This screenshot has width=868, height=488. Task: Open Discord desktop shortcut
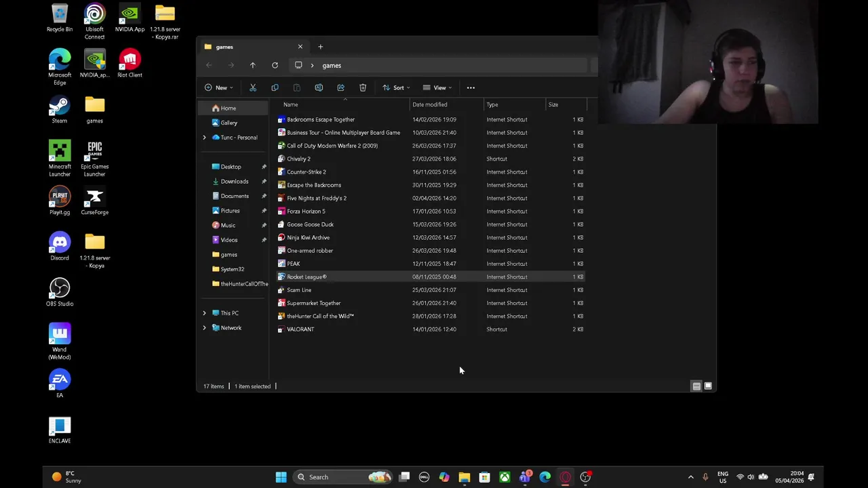[x=59, y=247]
